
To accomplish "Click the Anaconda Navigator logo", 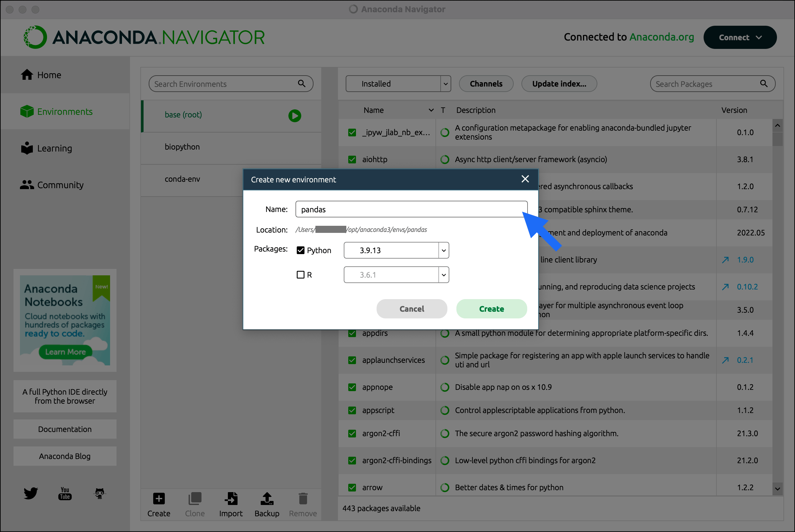I will (144, 37).
